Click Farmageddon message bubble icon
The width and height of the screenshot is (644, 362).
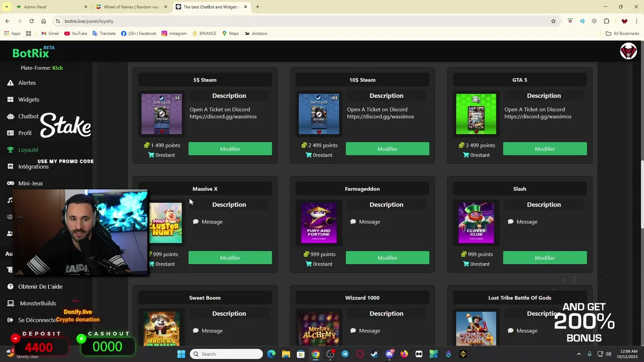tap(353, 222)
